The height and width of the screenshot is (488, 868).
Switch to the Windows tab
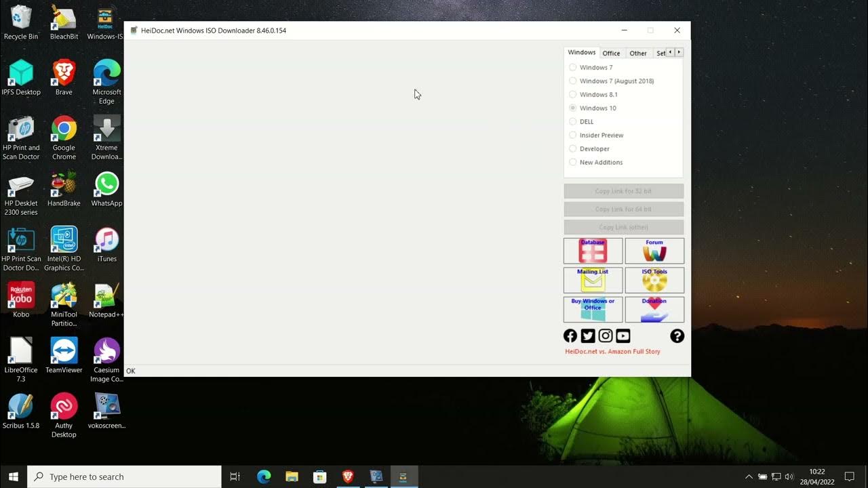pyautogui.click(x=581, y=52)
